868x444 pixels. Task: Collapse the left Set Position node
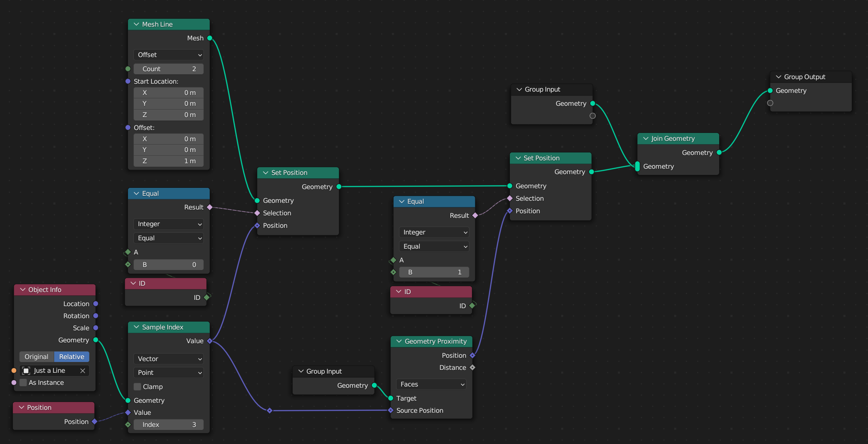[266, 172]
